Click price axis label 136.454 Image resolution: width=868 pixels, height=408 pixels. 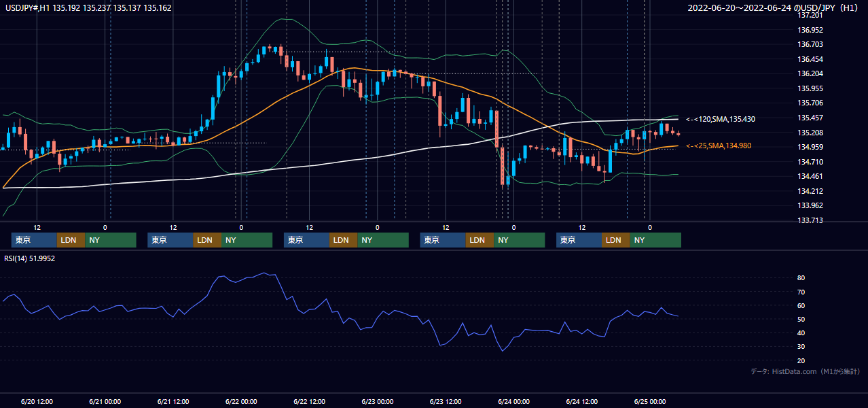pos(811,59)
